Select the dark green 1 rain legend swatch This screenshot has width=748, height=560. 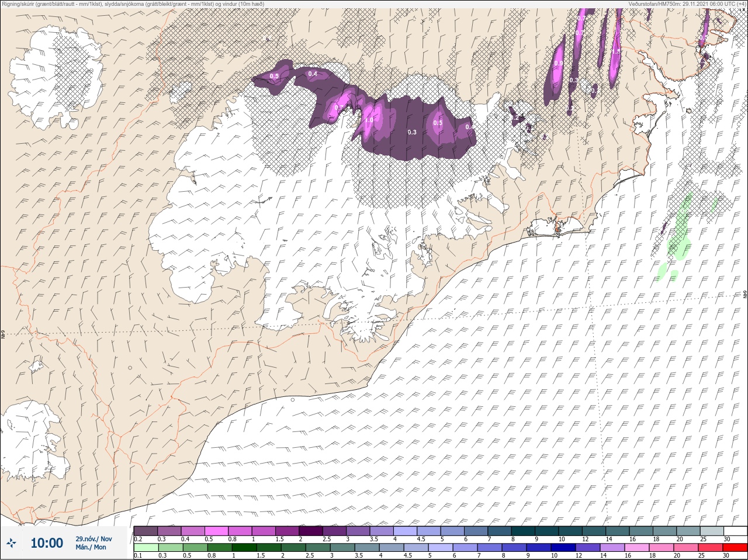(x=244, y=548)
